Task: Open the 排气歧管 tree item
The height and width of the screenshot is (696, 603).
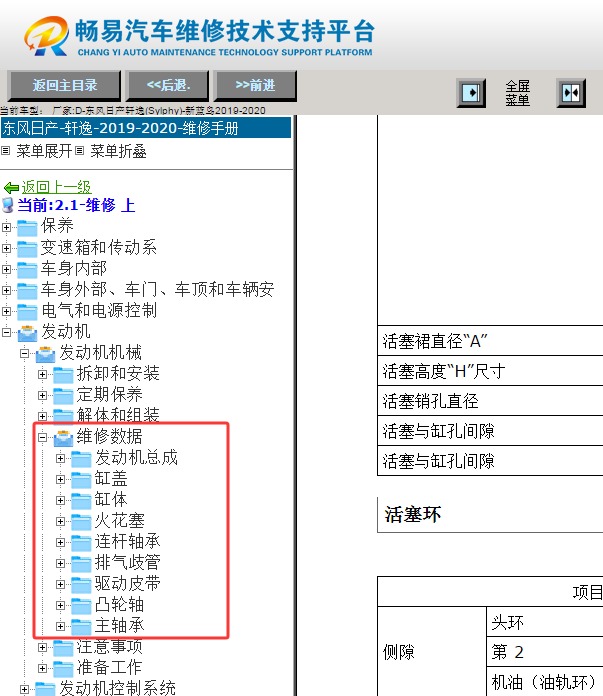Action: 127,562
